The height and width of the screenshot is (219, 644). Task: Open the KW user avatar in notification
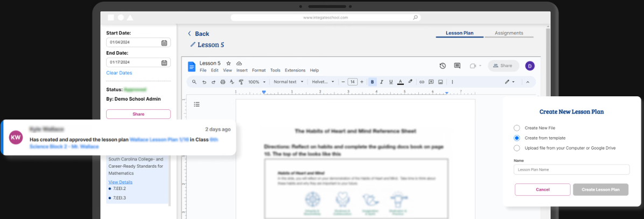[x=16, y=137]
